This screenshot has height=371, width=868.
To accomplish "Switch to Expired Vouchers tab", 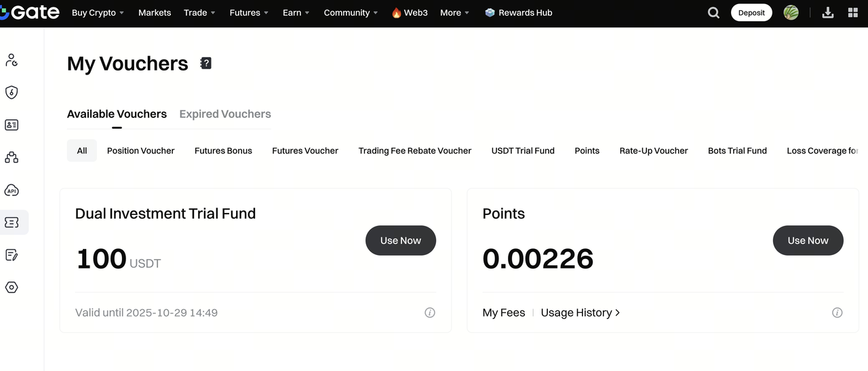I will (x=225, y=114).
